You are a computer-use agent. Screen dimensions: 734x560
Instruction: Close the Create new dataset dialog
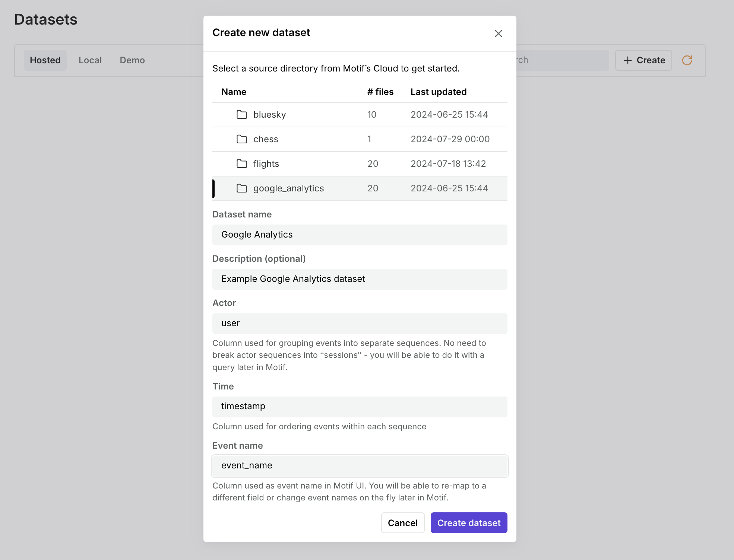point(498,34)
